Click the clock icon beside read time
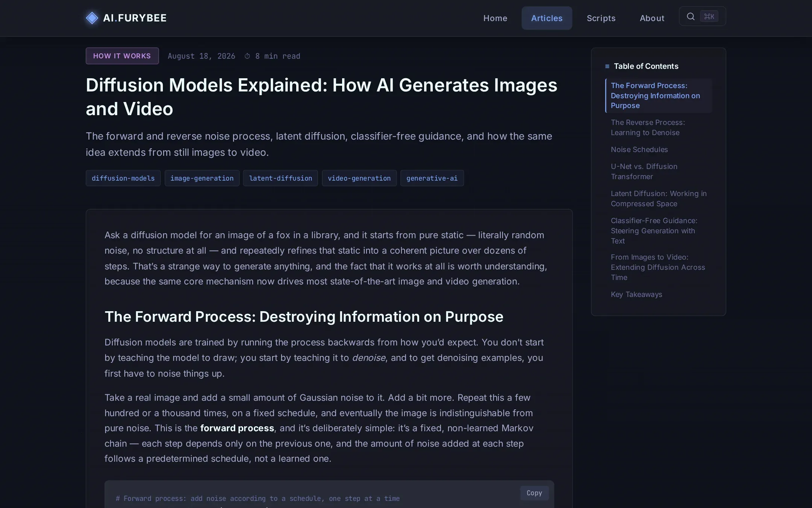812x508 pixels. [x=247, y=56]
